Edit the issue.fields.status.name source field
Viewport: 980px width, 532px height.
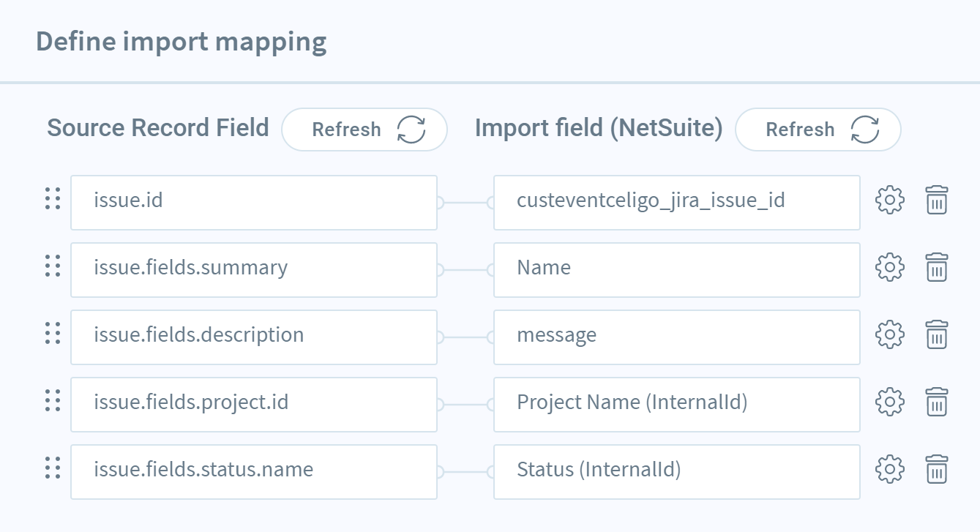coord(254,471)
